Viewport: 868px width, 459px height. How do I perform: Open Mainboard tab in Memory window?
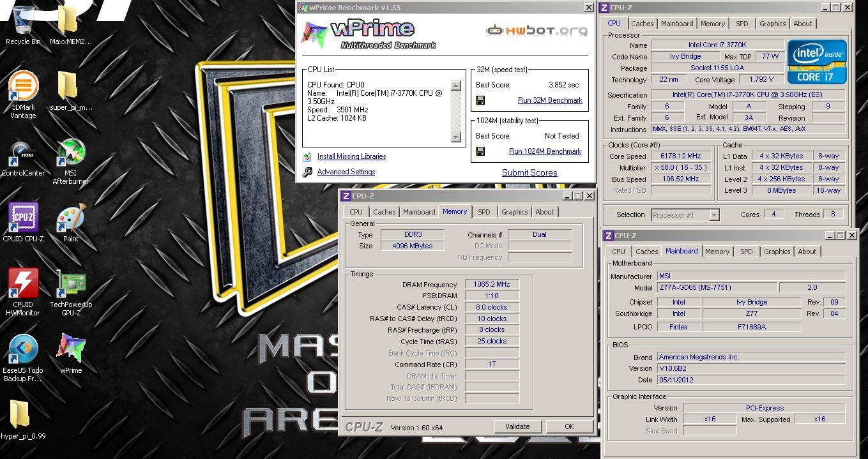click(x=419, y=212)
